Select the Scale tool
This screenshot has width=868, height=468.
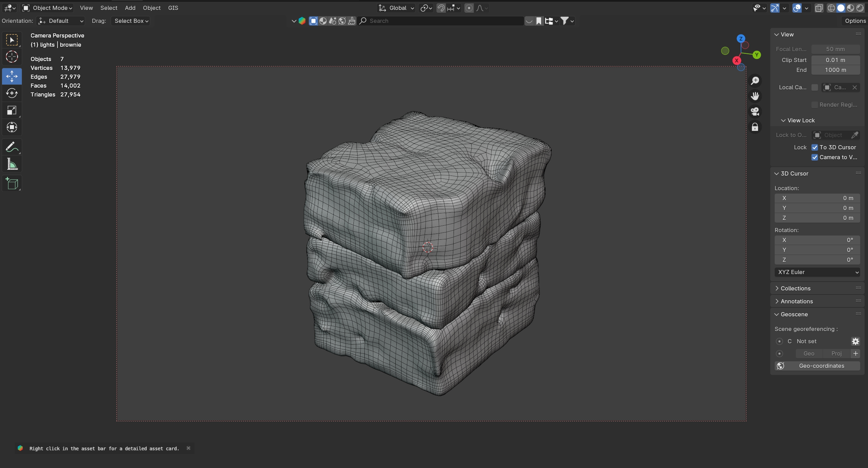click(12, 110)
